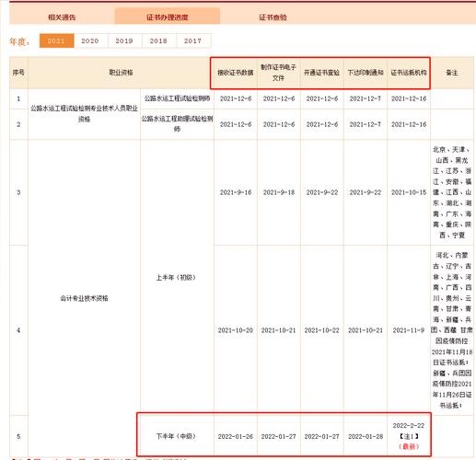476x460 pixels.
Task: Select year 2020
Action: (90, 40)
